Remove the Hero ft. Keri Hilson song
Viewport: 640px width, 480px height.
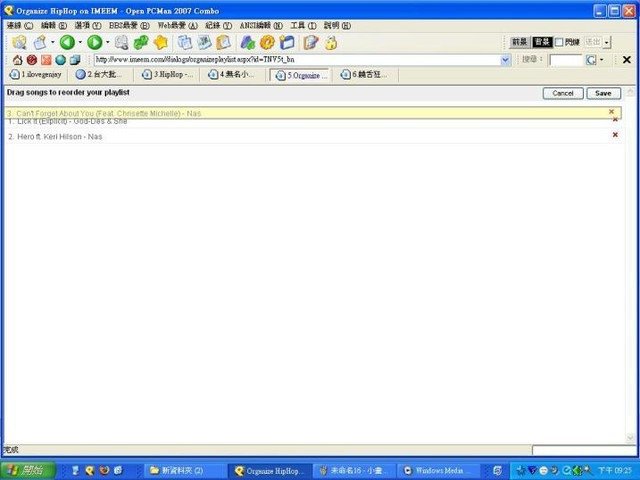pyautogui.click(x=615, y=135)
